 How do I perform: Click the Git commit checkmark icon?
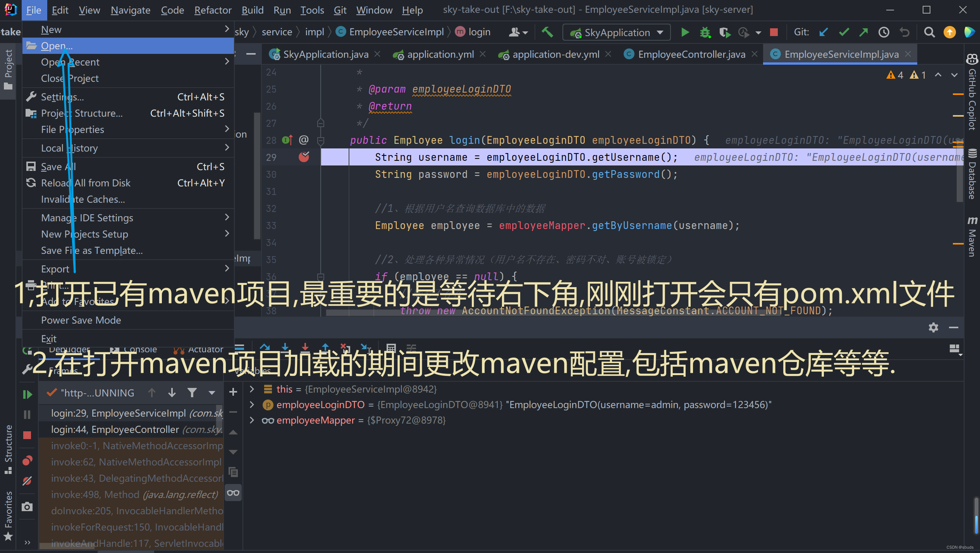[844, 32]
